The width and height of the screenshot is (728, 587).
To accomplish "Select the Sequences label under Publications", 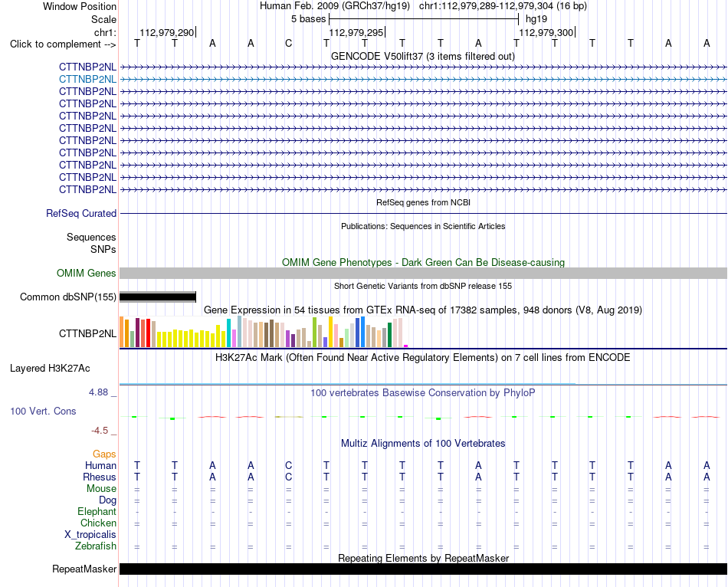I will 91,238.
